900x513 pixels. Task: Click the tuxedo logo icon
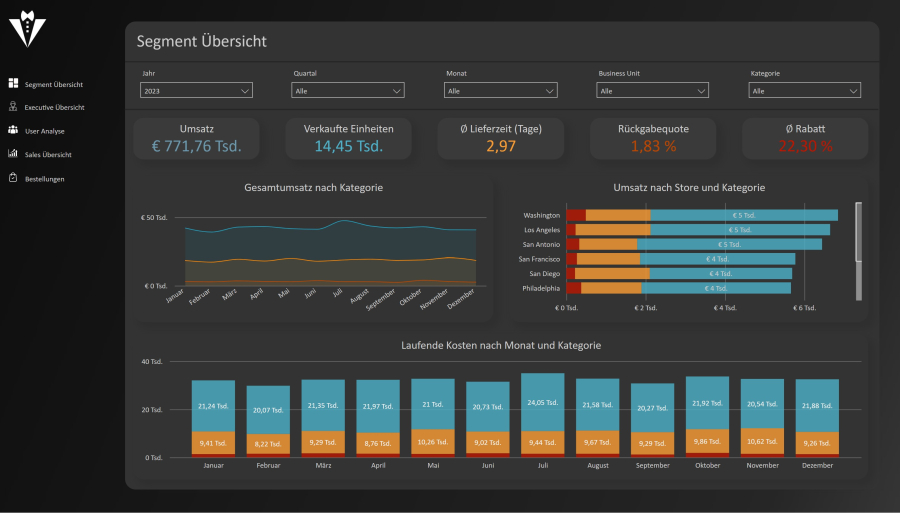(27, 29)
